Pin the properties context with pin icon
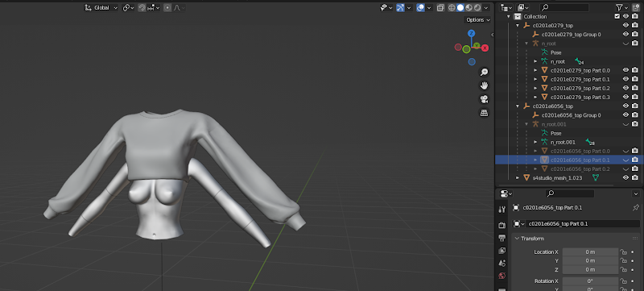 636,208
